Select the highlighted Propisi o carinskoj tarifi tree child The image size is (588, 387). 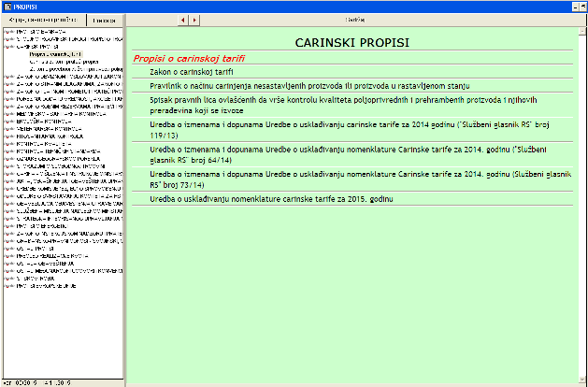coord(55,54)
